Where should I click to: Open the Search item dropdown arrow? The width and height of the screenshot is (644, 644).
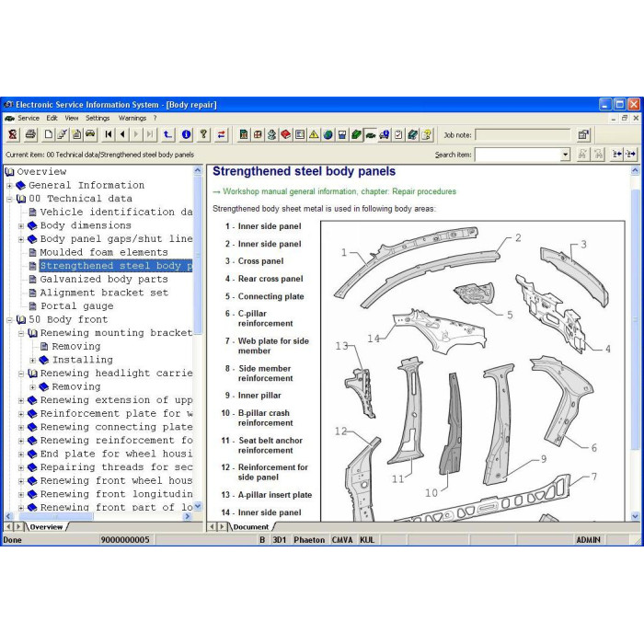tap(566, 155)
